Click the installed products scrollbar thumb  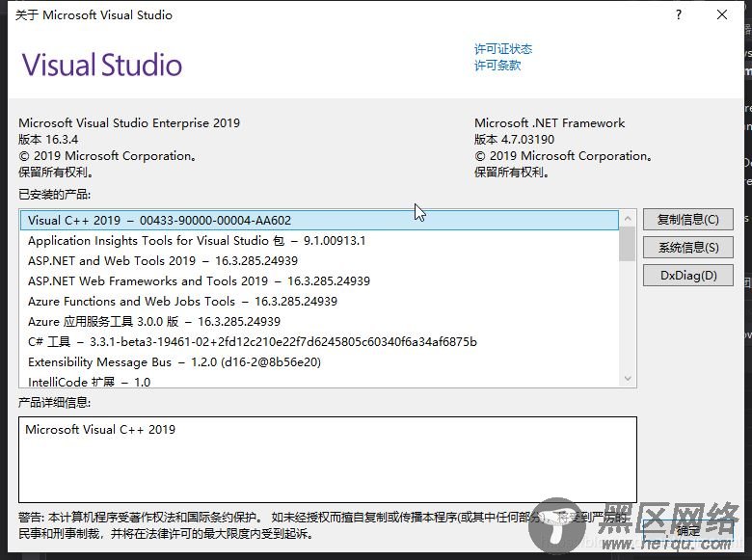628,244
